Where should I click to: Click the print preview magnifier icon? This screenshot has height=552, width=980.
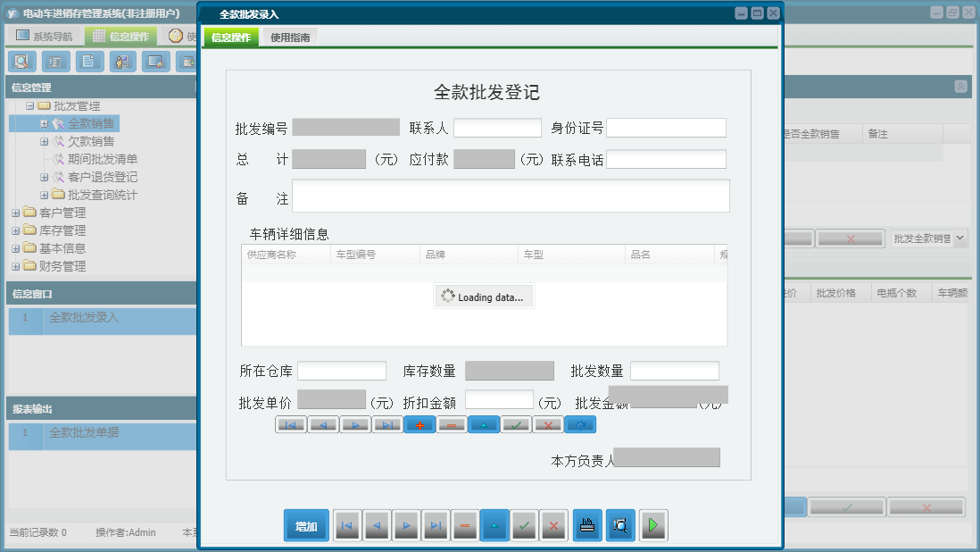coord(620,525)
